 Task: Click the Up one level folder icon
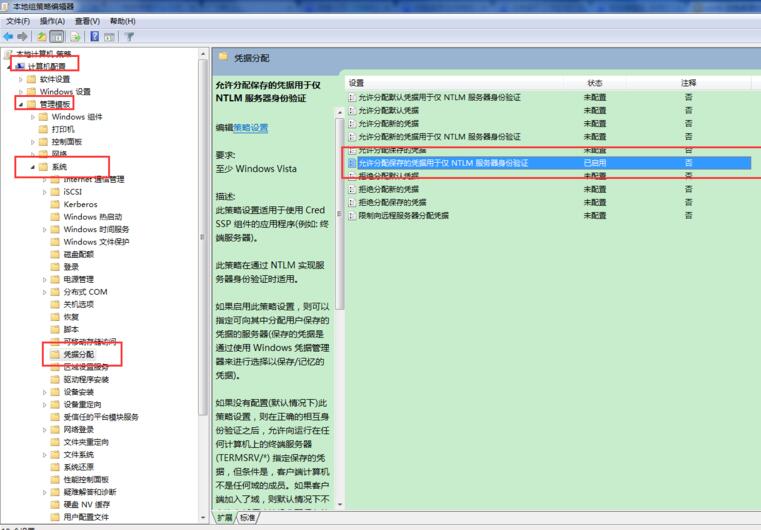pos(42,36)
